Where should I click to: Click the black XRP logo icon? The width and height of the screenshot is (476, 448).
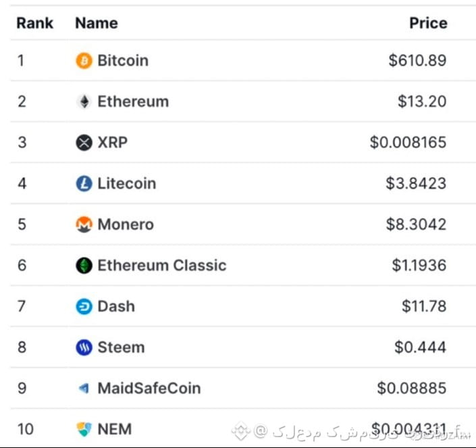point(84,143)
